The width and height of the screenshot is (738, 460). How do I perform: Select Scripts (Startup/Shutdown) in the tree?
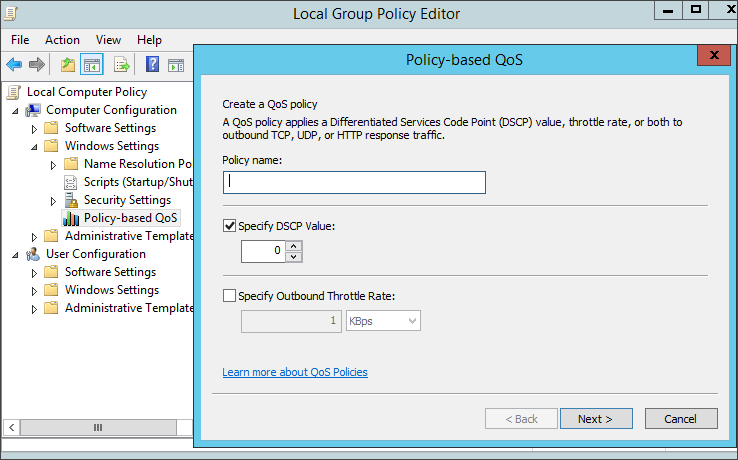138,182
